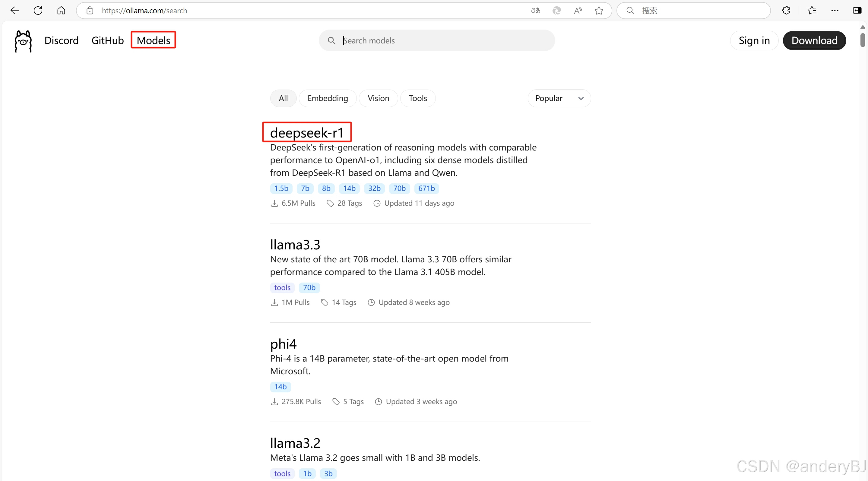Select the Tools filter
The height and width of the screenshot is (481, 868).
click(x=417, y=98)
